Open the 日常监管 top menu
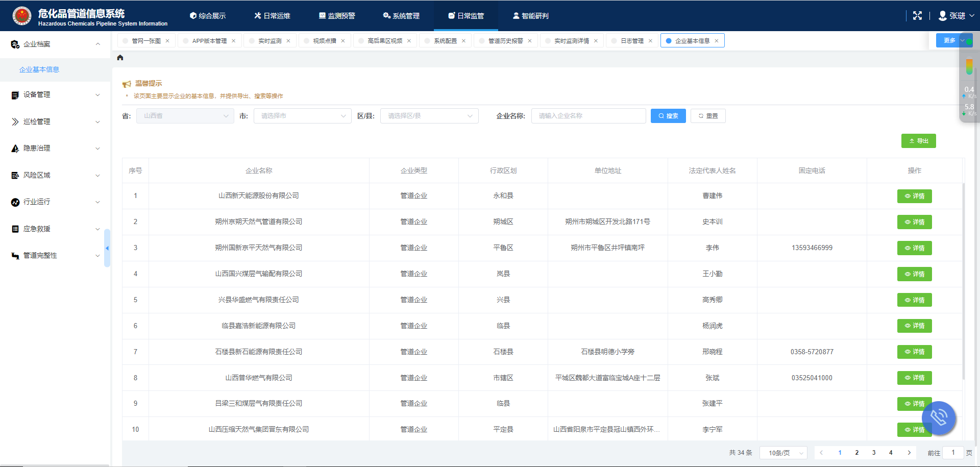The width and height of the screenshot is (980, 467). [x=466, y=16]
